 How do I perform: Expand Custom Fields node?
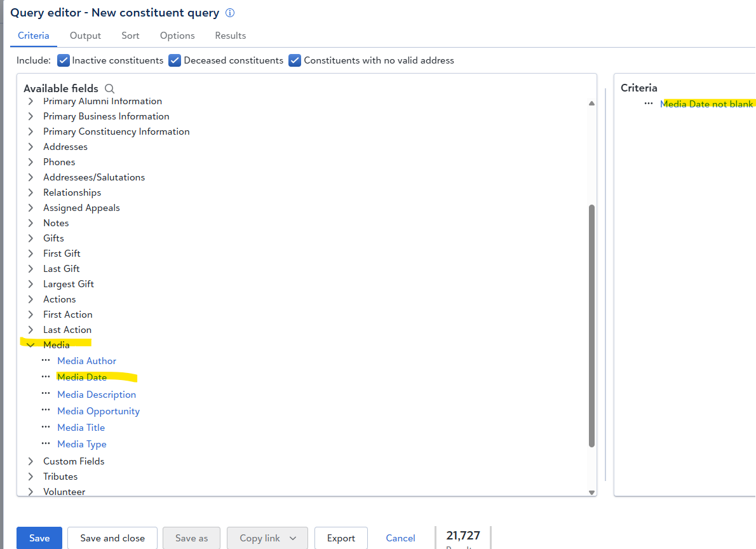[x=31, y=461]
